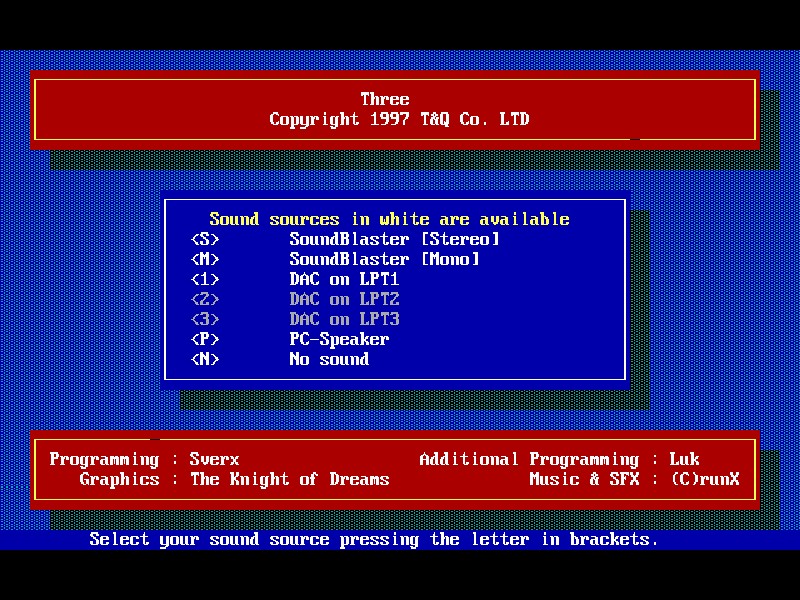Click the bottom "Select your sound source" hint

tap(374, 539)
